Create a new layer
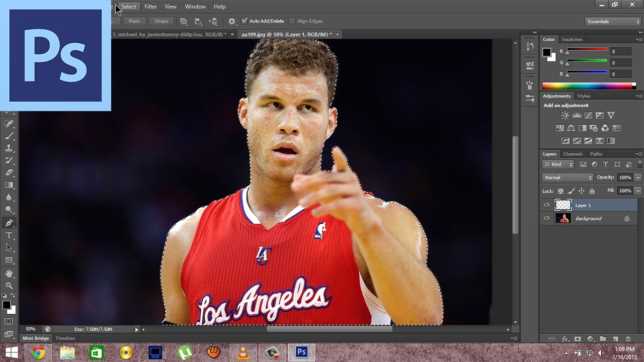 click(x=615, y=339)
